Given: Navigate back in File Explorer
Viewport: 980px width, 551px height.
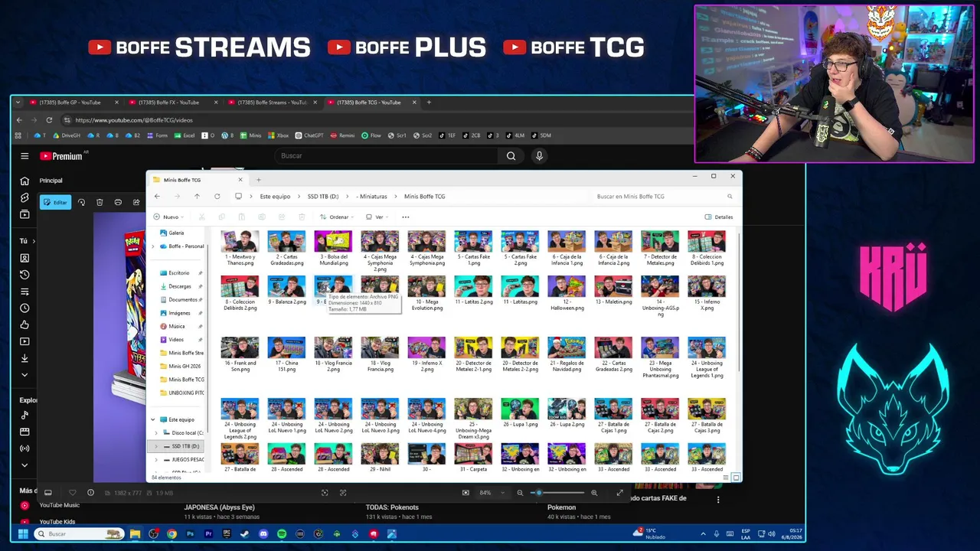Looking at the screenshot, I should [x=157, y=197].
